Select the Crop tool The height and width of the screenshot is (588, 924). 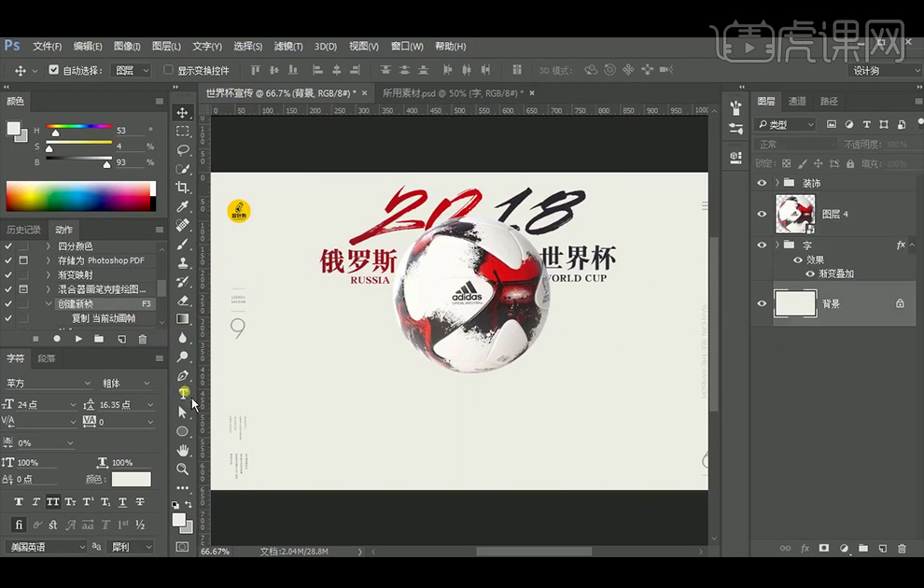(x=184, y=189)
